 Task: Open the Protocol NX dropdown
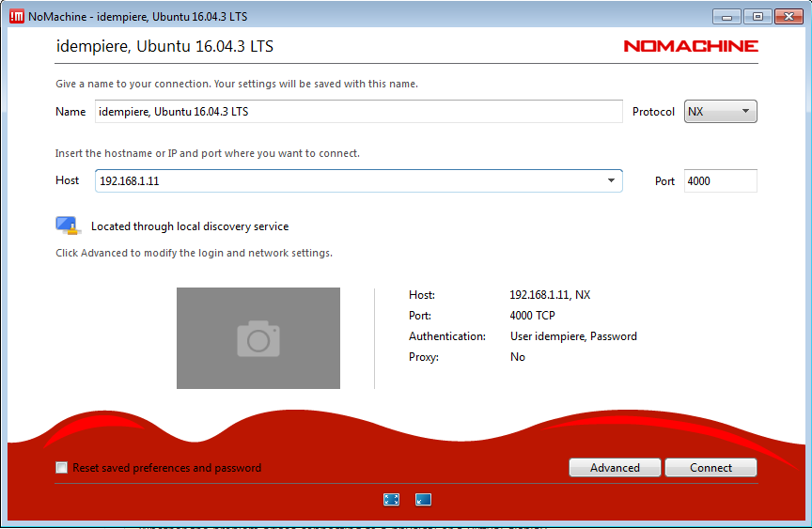(720, 111)
